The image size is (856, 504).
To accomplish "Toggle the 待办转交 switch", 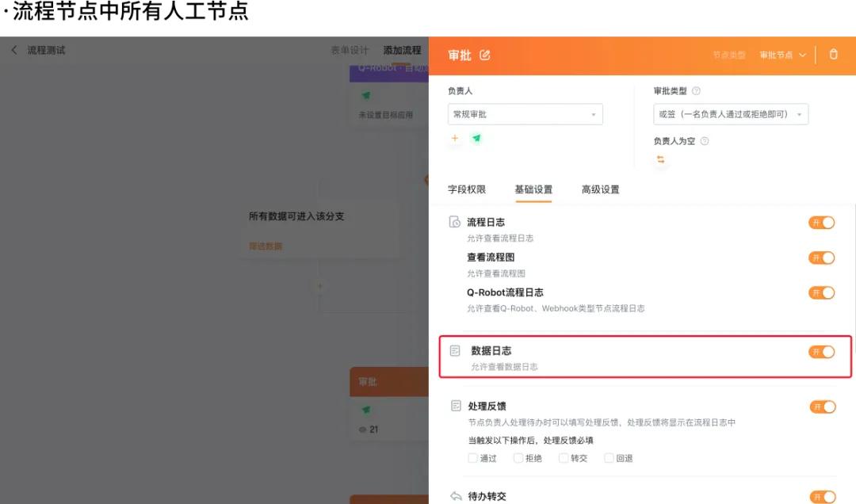I will [822, 497].
